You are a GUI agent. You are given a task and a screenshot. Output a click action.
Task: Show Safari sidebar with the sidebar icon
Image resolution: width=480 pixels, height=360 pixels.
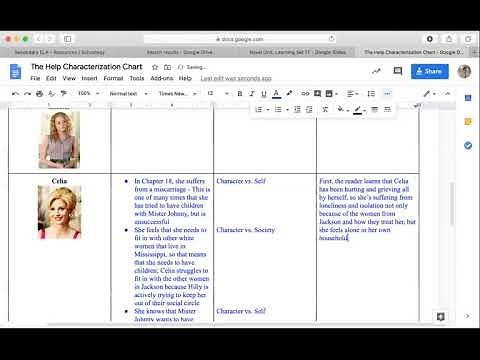click(68, 39)
